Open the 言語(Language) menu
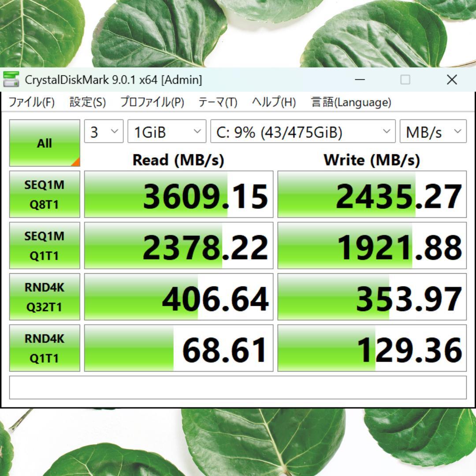The height and width of the screenshot is (476, 476). [351, 103]
